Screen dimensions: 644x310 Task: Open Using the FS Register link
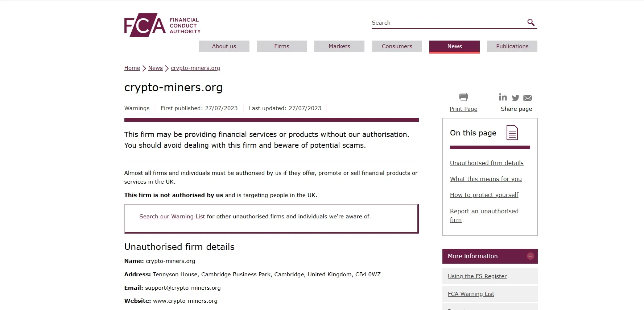point(477,276)
